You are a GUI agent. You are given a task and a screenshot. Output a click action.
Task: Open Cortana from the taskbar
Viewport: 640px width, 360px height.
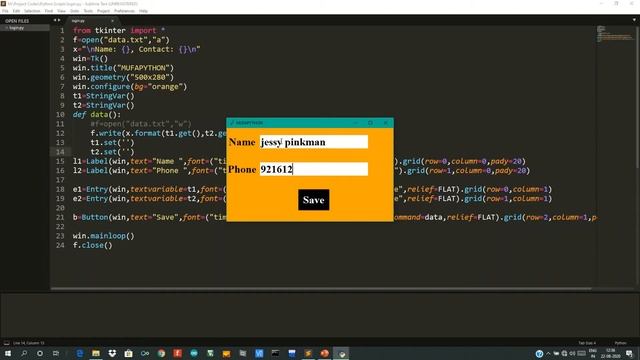click(40, 353)
